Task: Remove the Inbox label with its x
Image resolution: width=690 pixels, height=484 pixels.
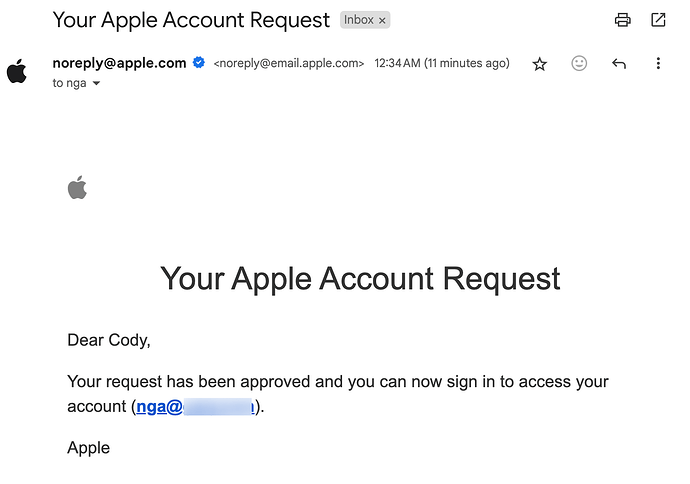Action: 382,20
